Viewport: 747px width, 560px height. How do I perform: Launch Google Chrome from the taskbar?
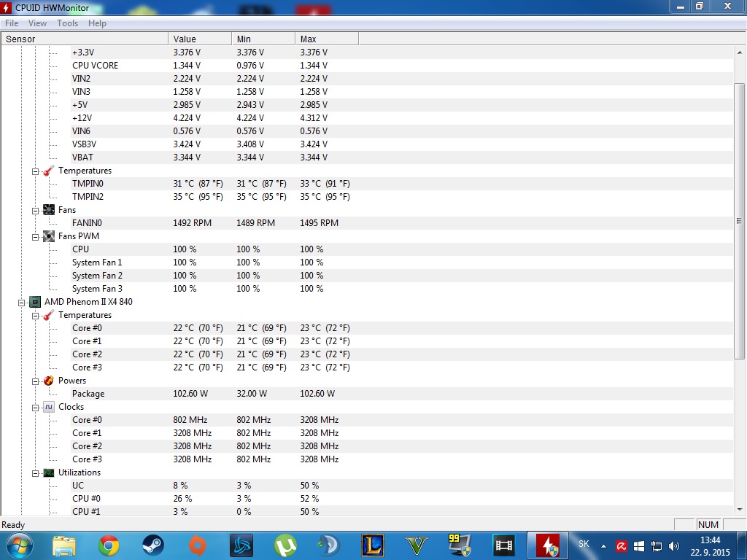point(109,545)
